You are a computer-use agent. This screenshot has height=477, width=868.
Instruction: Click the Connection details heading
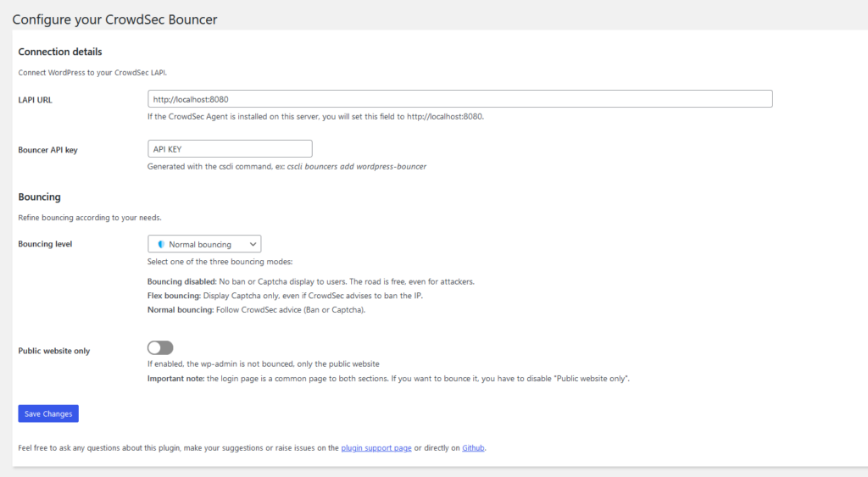(x=60, y=52)
